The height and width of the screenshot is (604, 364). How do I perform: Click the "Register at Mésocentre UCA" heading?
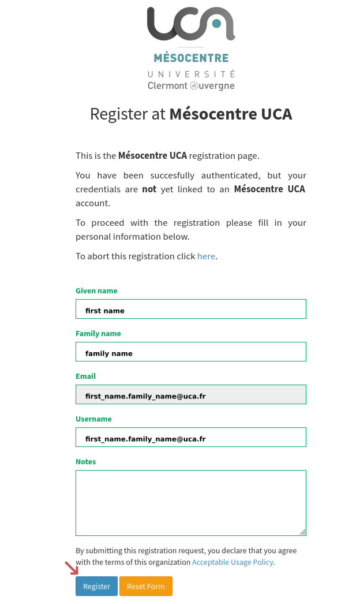point(191,114)
